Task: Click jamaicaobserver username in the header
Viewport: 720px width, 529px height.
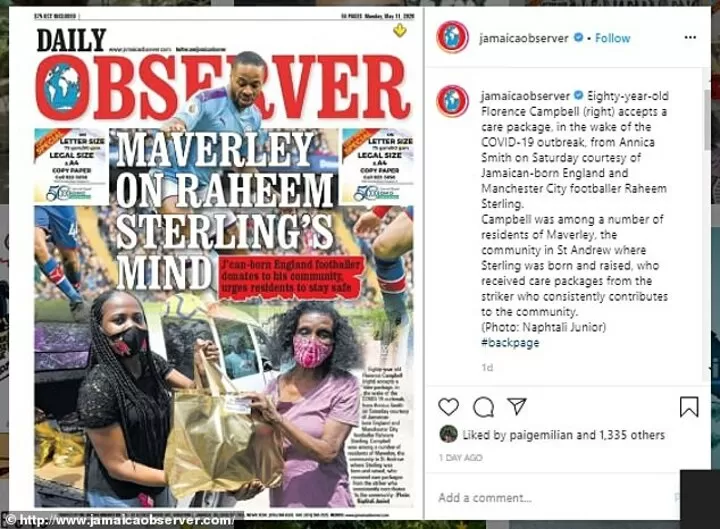Action: click(523, 38)
